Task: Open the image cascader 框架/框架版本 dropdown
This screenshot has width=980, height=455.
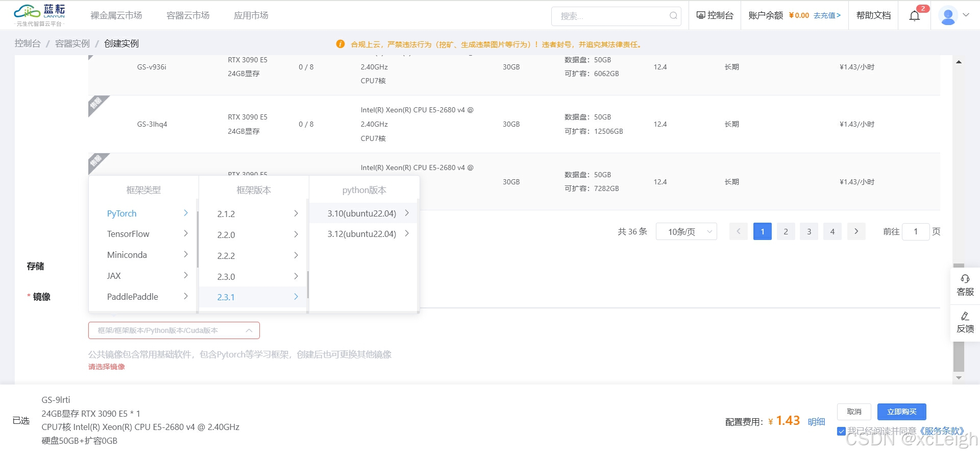Action: coord(174,330)
